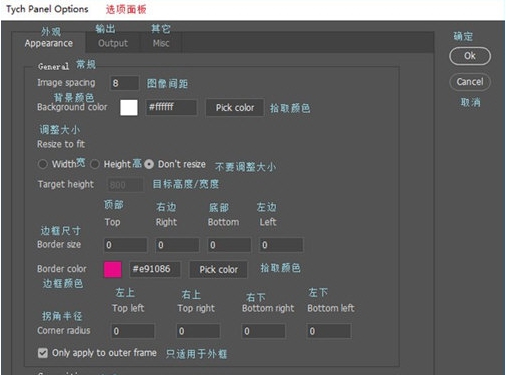Click the Border size Left field

click(281, 245)
